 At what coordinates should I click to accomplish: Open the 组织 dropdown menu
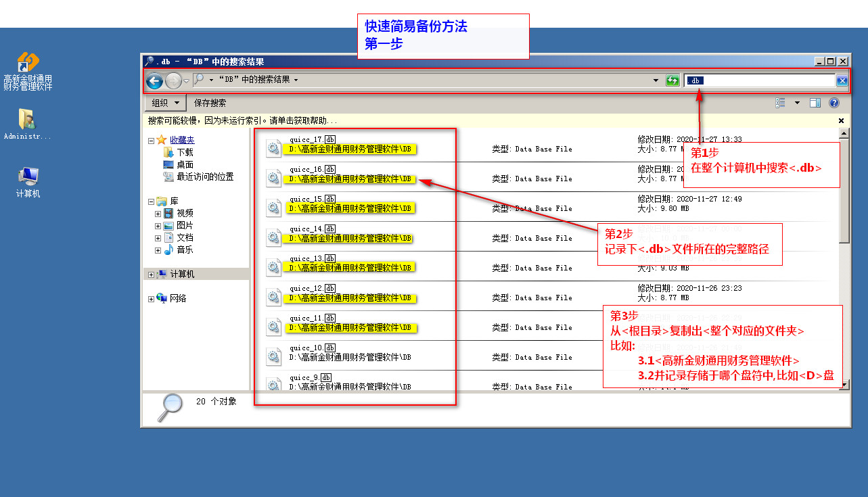tap(166, 103)
